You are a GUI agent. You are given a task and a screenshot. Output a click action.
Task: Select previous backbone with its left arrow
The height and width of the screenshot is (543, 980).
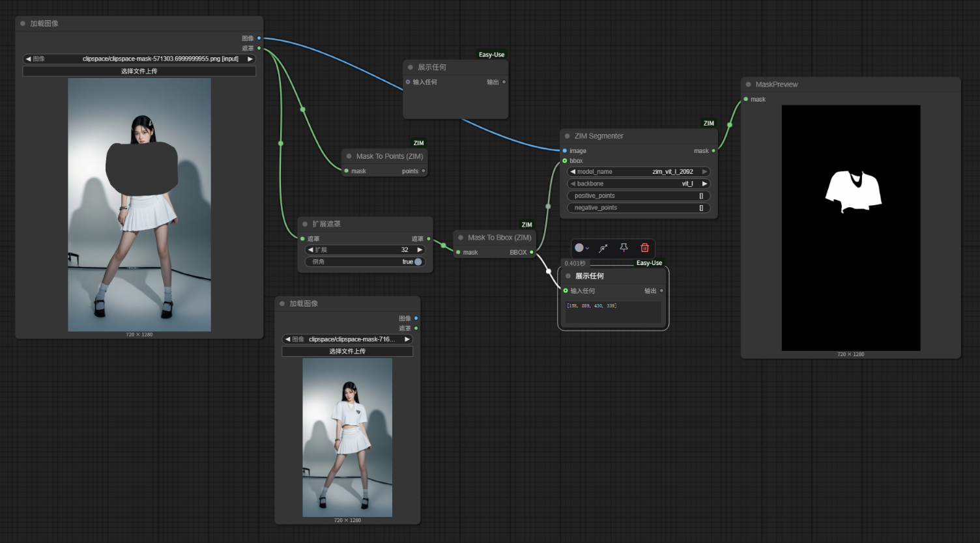(x=573, y=184)
